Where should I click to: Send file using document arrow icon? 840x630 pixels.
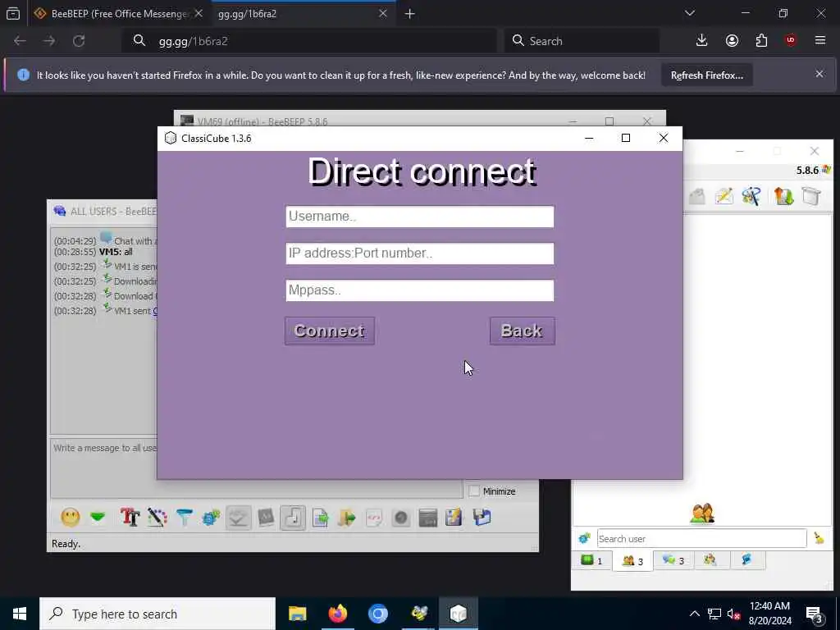coord(321,518)
